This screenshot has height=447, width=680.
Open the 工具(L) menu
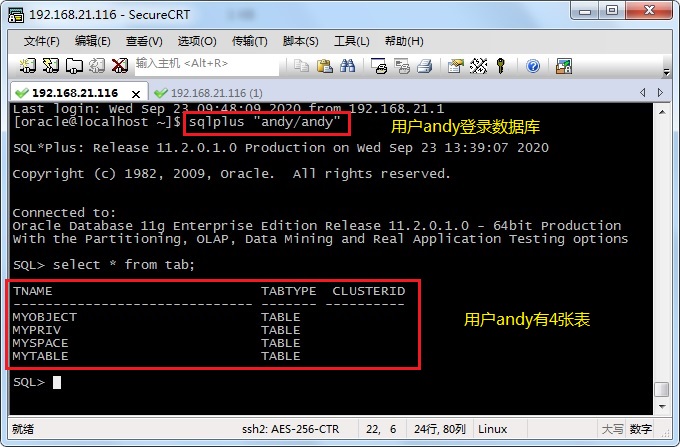[x=352, y=42]
